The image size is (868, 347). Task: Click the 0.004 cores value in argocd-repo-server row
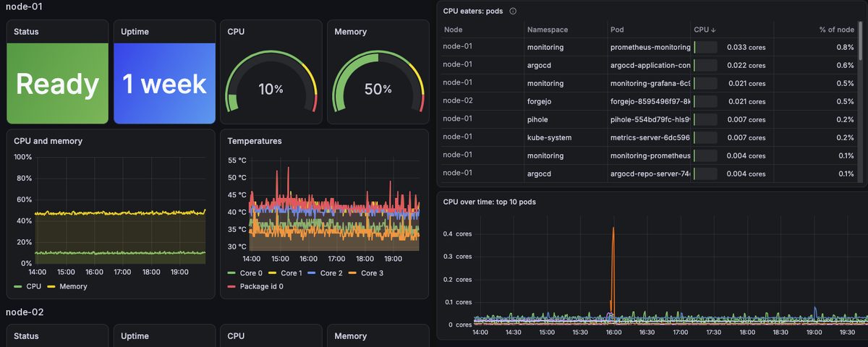coord(746,173)
